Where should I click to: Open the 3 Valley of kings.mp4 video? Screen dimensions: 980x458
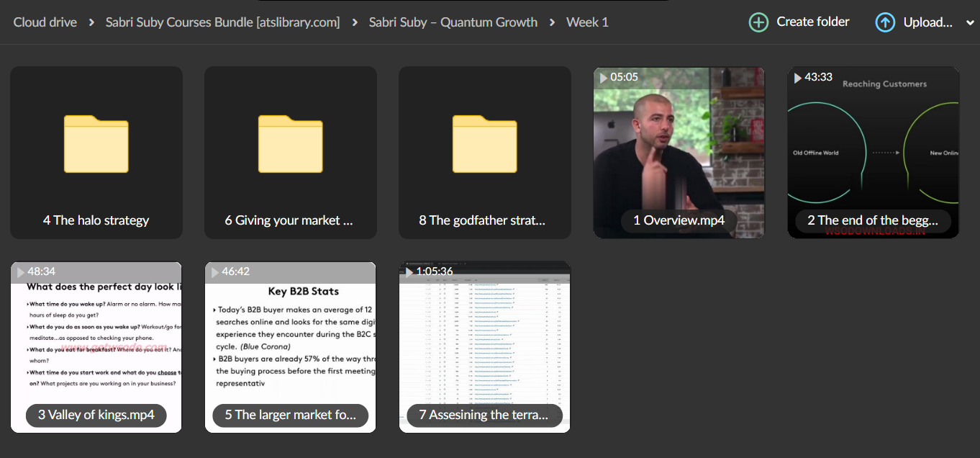[x=96, y=347]
